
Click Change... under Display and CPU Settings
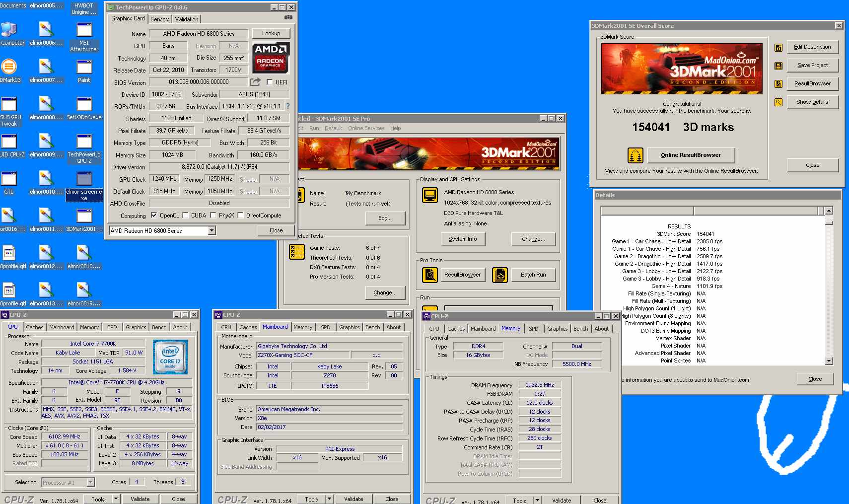[533, 239]
